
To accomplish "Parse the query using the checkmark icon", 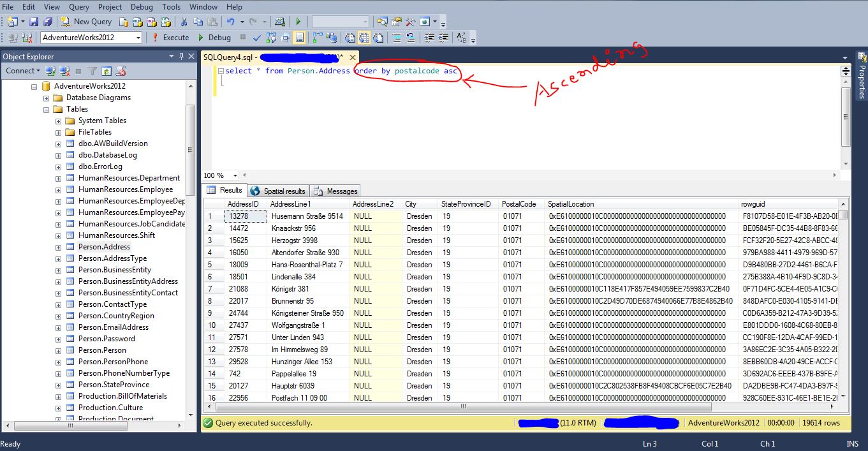I will point(258,38).
